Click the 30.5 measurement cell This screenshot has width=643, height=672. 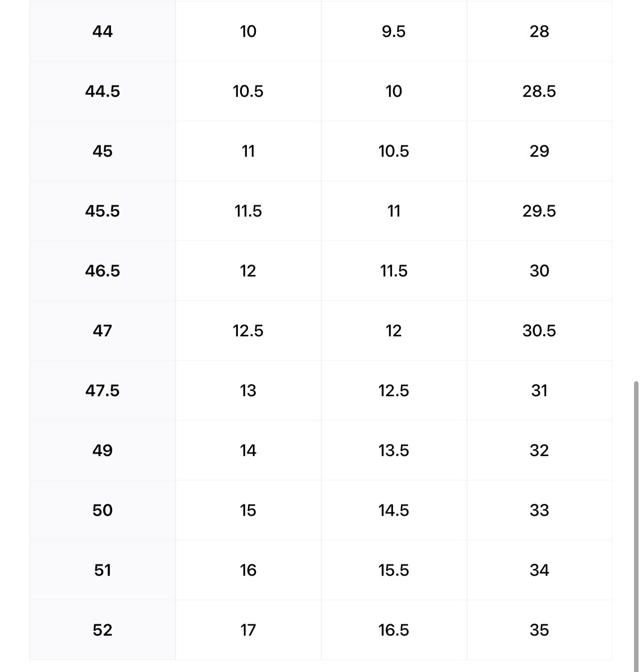click(x=539, y=331)
